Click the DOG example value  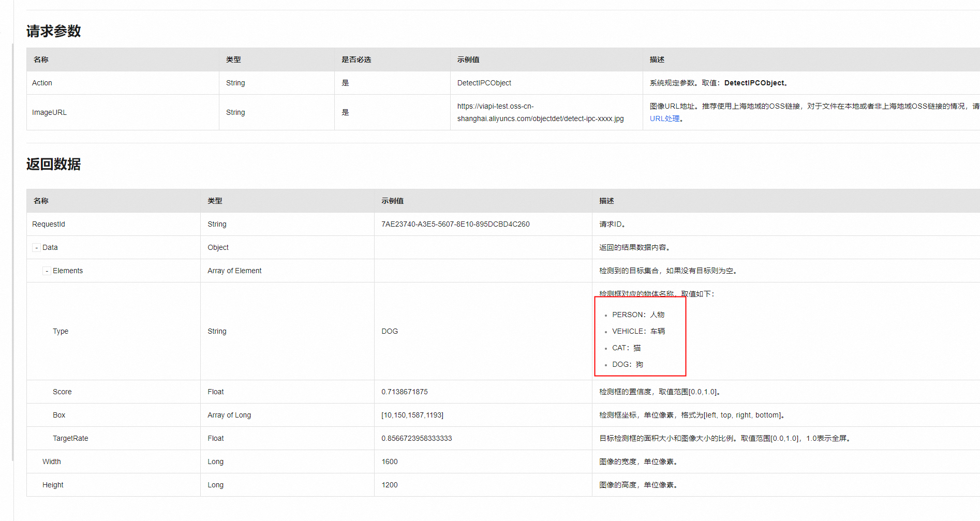click(x=390, y=331)
